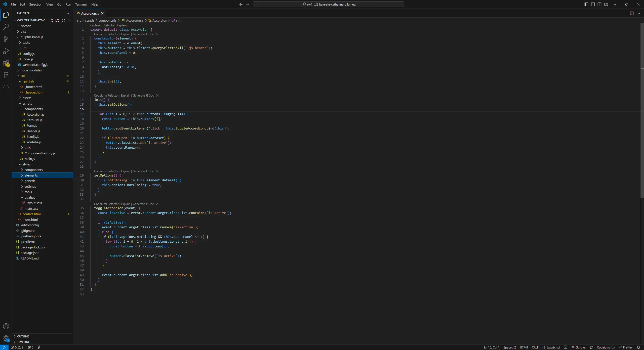Open the Run and Debug view

click(6, 51)
